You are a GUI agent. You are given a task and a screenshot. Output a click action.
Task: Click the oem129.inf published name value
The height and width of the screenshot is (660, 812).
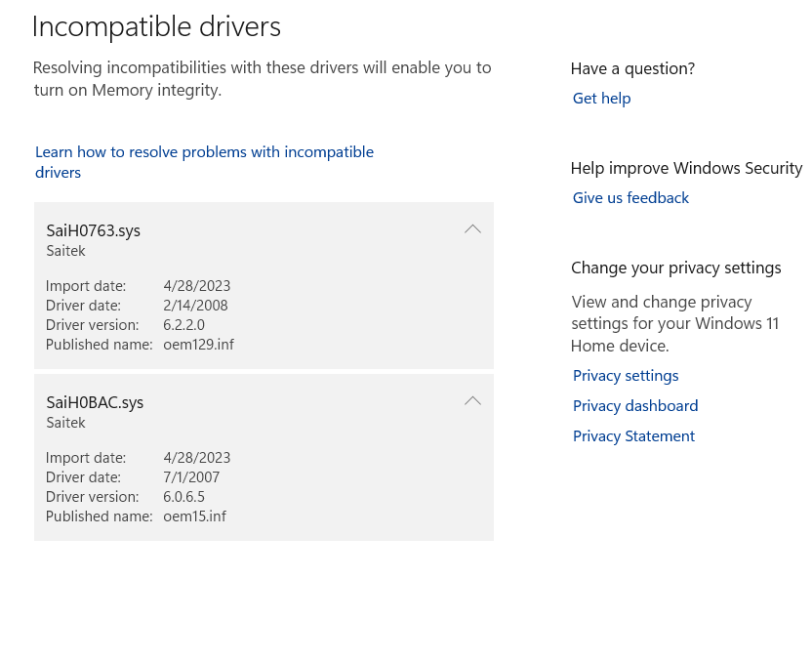(198, 345)
